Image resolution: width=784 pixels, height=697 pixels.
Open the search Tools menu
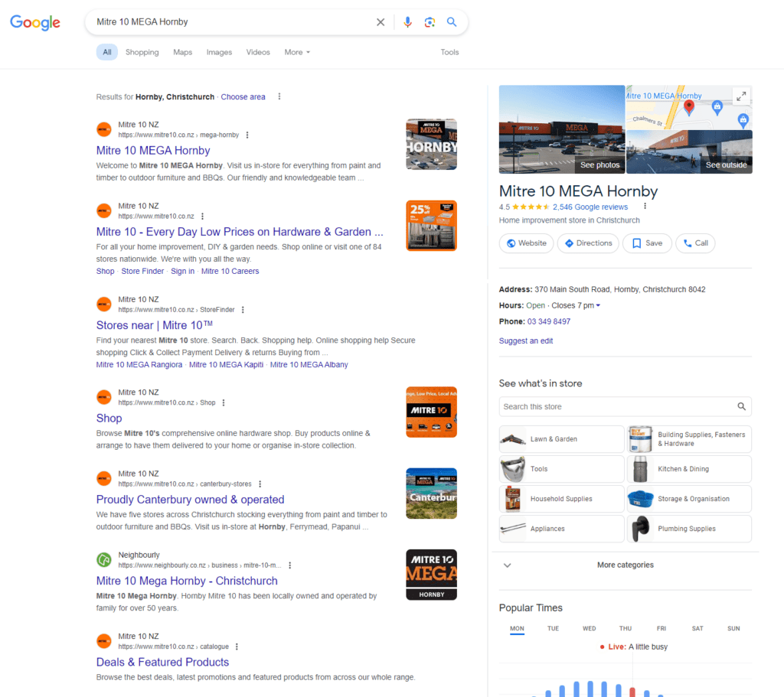pos(449,52)
